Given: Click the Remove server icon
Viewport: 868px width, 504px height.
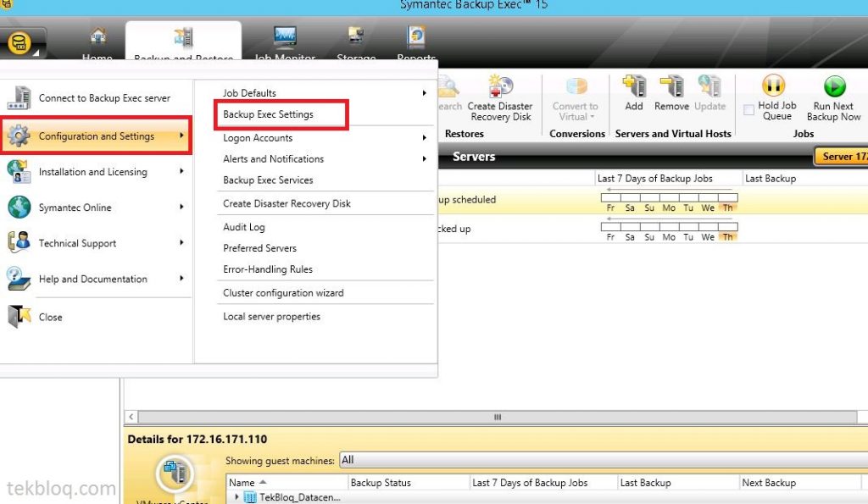Looking at the screenshot, I should 671,86.
